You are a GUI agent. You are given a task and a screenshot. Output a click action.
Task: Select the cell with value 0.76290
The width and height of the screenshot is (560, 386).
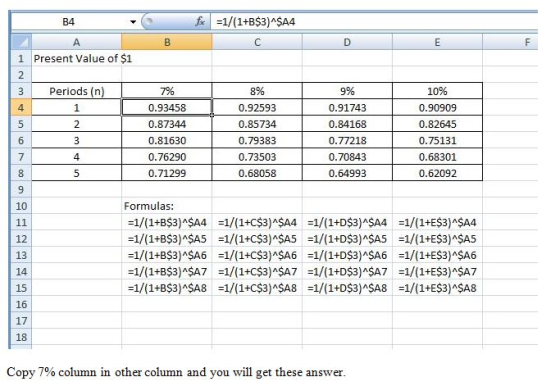coord(167,157)
